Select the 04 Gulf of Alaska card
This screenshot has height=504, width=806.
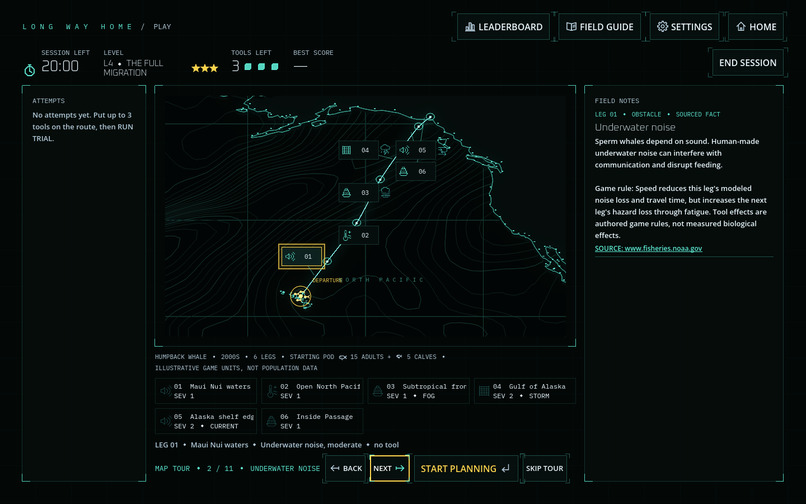point(525,391)
